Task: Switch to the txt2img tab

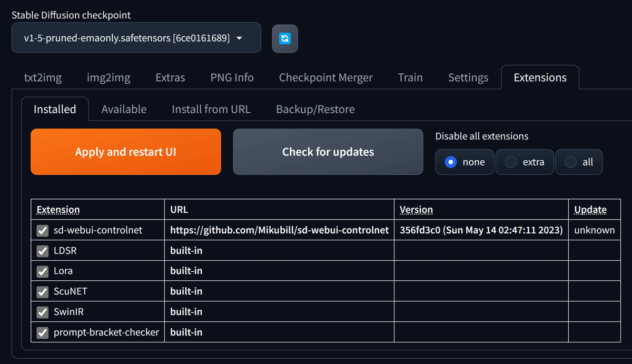Action: point(43,77)
